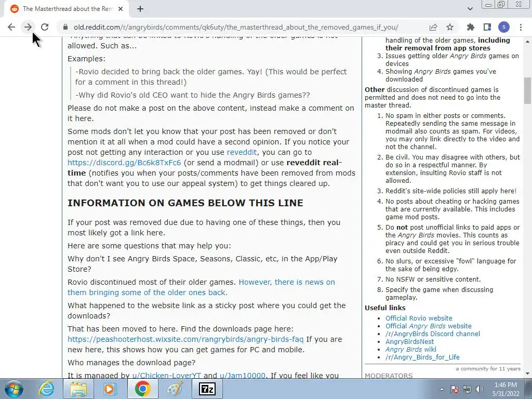Click the browser Forward arrow
The width and height of the screenshot is (532, 399).
coord(28,27)
